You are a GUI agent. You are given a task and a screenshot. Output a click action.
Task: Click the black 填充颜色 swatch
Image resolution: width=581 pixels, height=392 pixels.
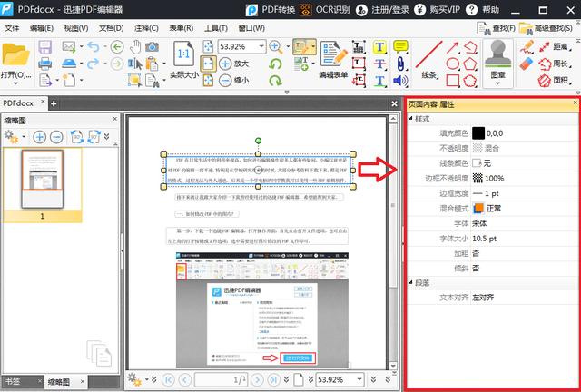click(x=478, y=133)
